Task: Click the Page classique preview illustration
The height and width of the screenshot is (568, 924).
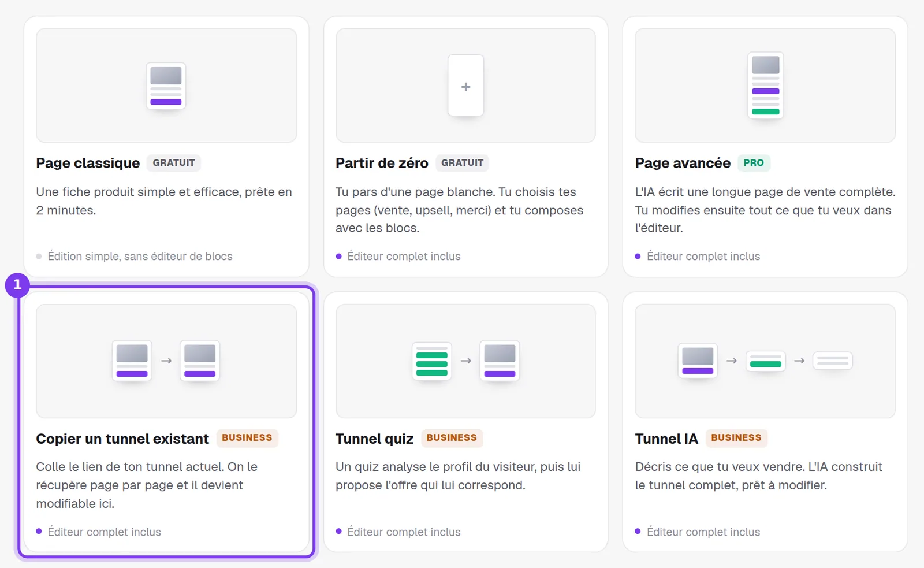Action: (166, 86)
